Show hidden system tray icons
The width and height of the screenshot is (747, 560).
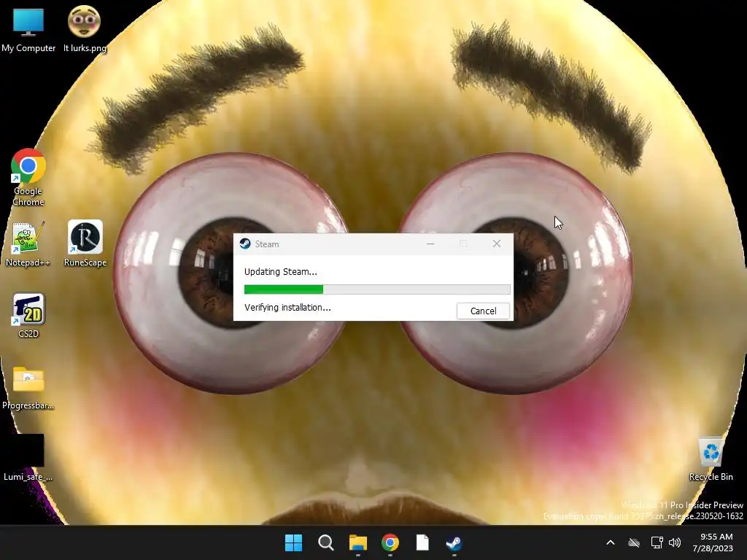[x=611, y=542]
